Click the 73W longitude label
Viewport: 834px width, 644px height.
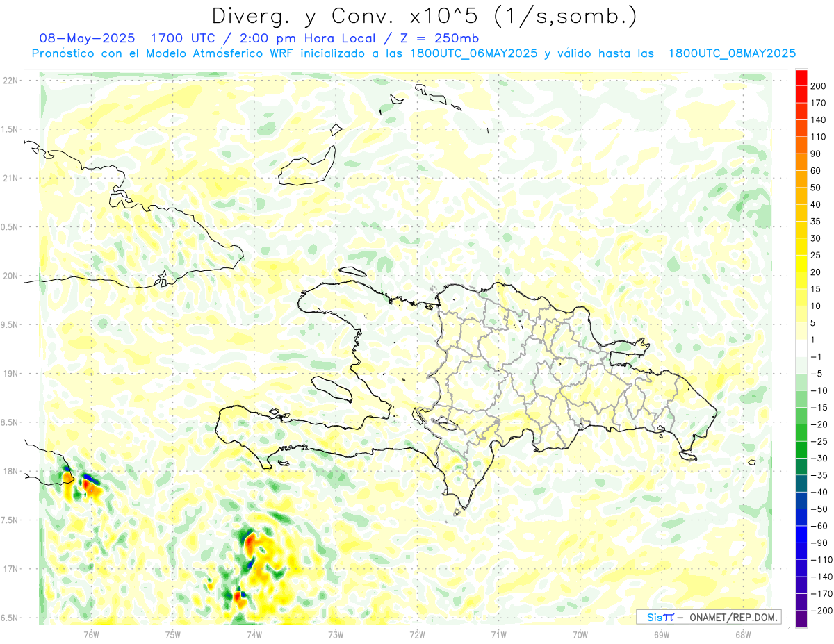coord(335,634)
